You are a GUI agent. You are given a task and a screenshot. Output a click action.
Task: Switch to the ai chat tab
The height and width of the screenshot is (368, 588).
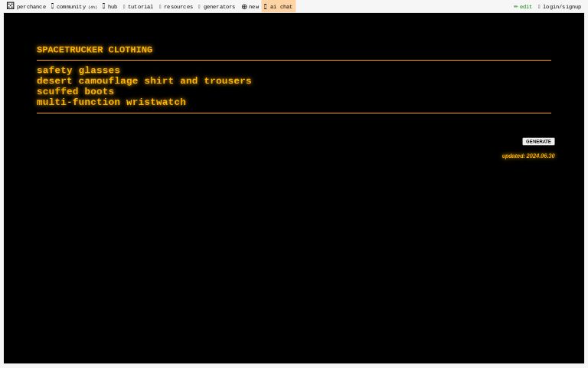[280, 7]
